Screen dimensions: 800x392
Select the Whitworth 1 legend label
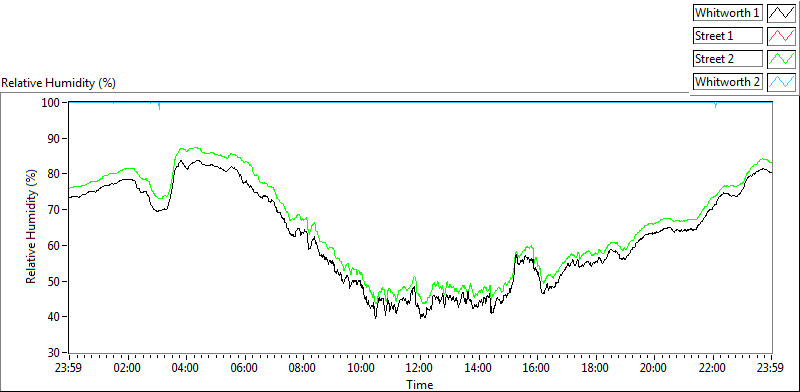(728, 13)
